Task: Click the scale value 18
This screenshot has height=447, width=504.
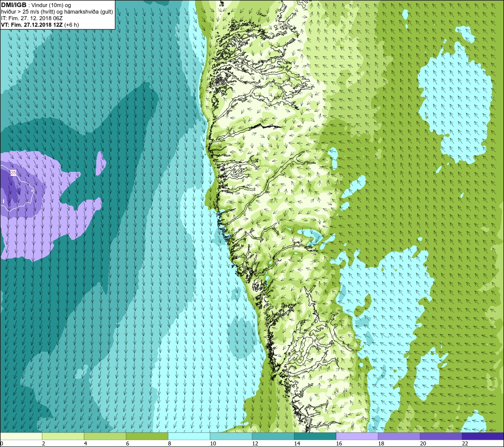Action: [x=381, y=444]
